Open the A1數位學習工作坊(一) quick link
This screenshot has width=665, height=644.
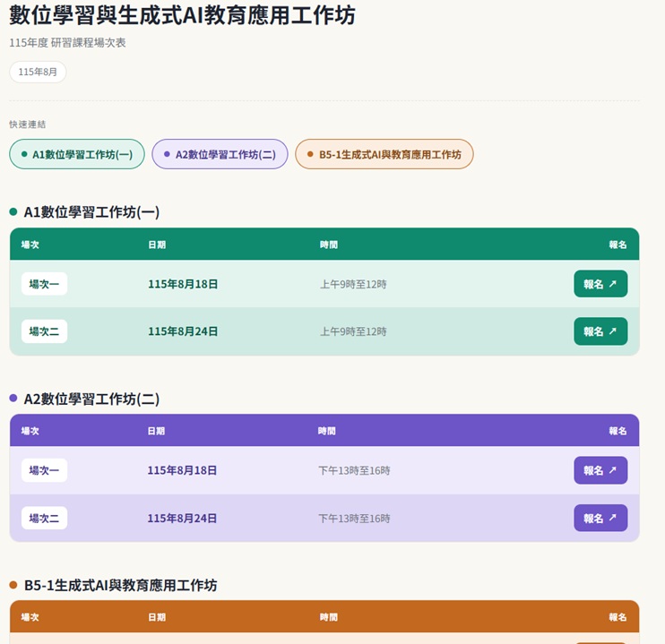77,154
